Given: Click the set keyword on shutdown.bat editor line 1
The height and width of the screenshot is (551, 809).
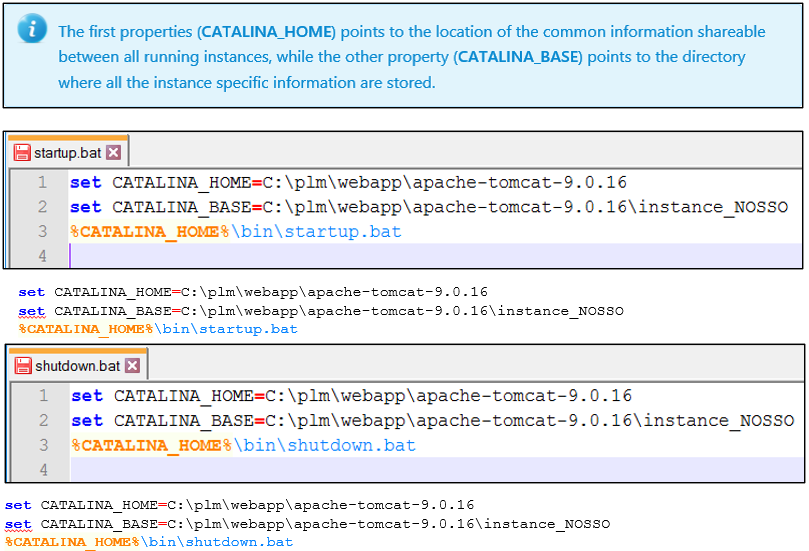Looking at the screenshot, I should pyautogui.click(x=87, y=396).
